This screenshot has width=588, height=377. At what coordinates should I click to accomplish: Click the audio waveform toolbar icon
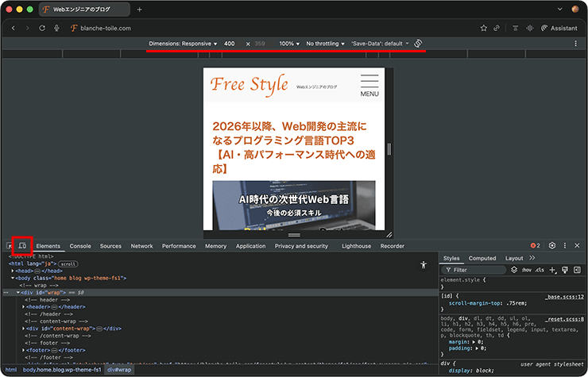[x=529, y=28]
